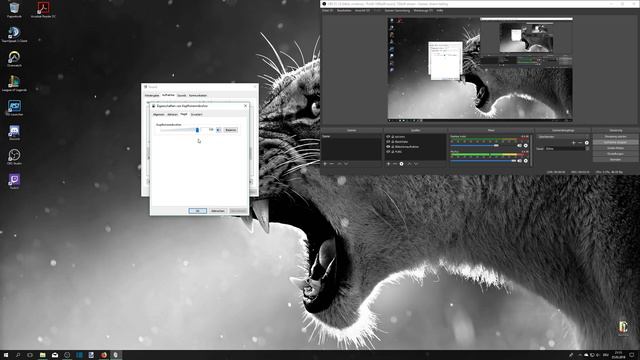Open the Szenensammlung menu in OBS

pyautogui.click(x=397, y=11)
